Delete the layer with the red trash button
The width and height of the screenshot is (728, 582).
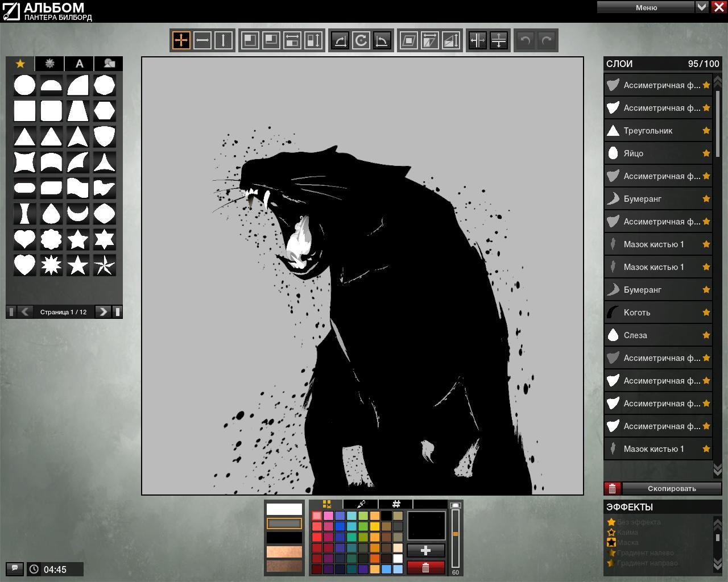coord(612,488)
